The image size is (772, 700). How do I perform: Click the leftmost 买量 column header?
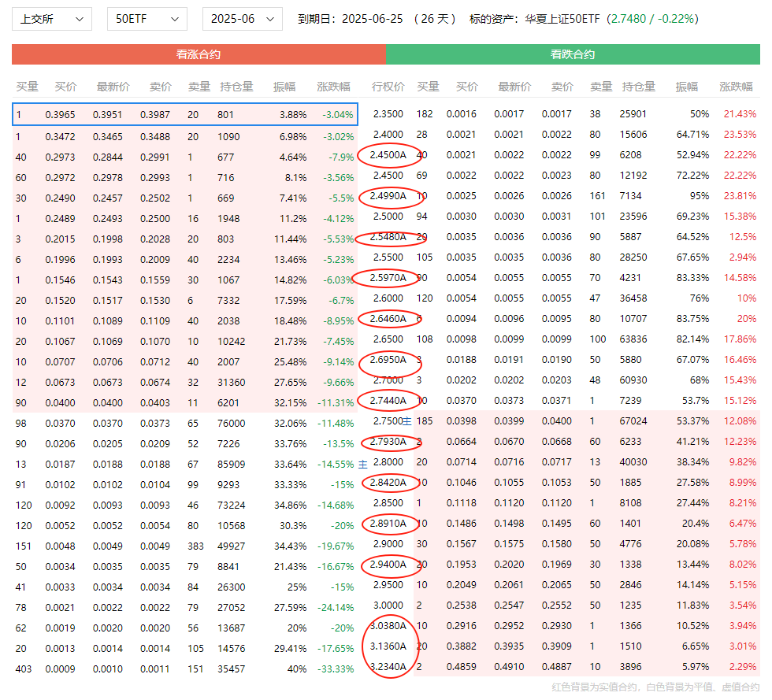pyautogui.click(x=28, y=87)
